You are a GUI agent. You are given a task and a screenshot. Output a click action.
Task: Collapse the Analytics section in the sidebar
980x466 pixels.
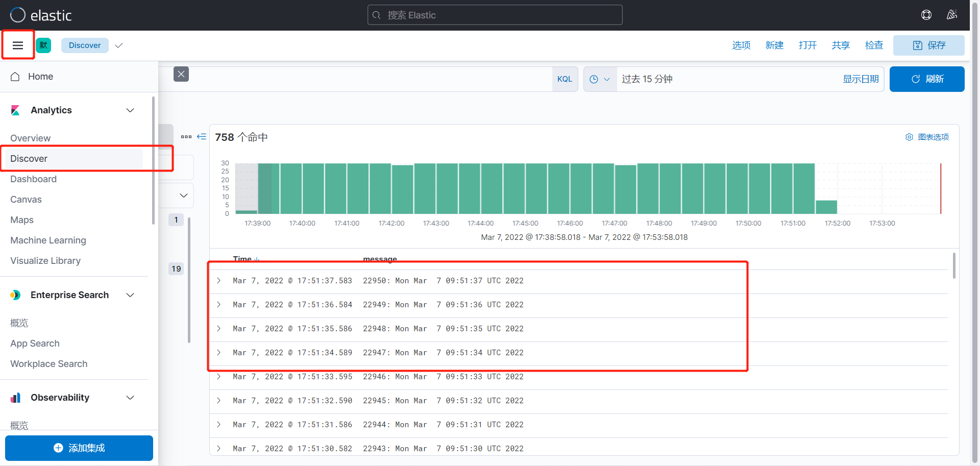tap(130, 110)
